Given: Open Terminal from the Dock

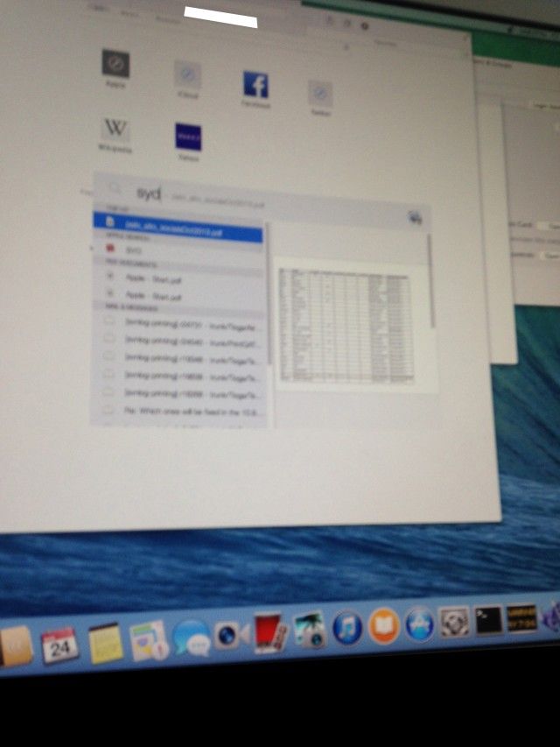Looking at the screenshot, I should pos(488,621).
